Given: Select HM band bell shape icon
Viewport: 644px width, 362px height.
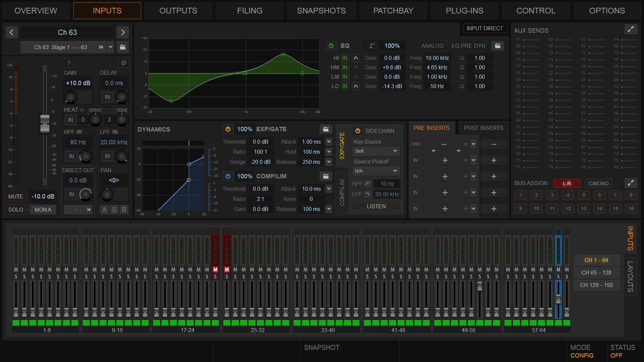Looking at the screenshot, I should coord(356,68).
